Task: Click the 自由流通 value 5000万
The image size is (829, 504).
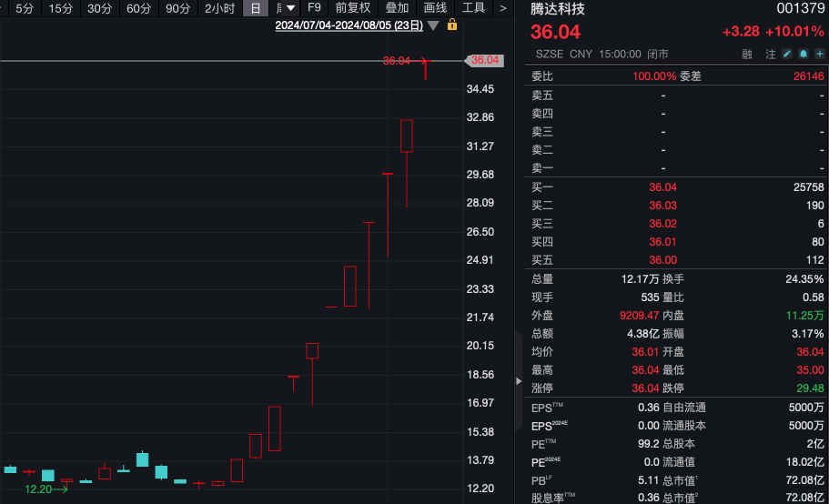Action: click(x=806, y=408)
